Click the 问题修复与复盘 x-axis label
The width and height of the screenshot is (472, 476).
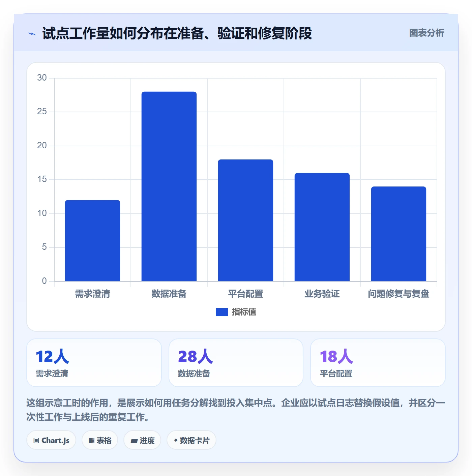click(399, 294)
